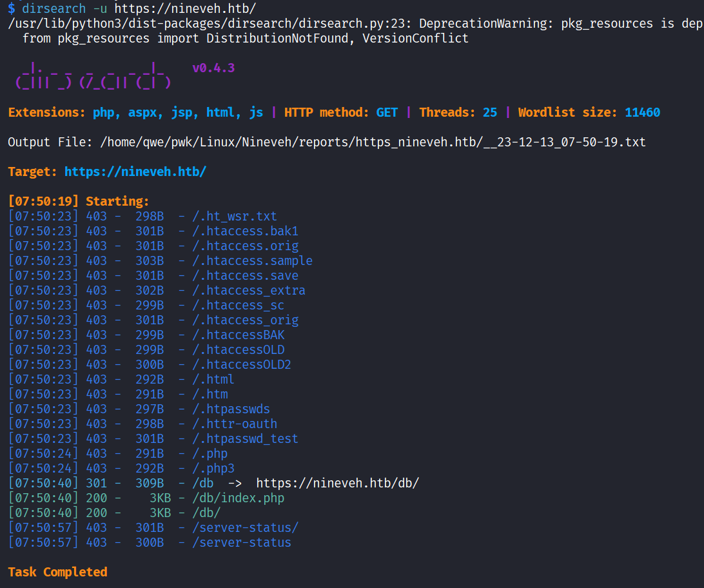Click the Starting line with timestamp 07:50:19
704x588 pixels.
[79, 201]
